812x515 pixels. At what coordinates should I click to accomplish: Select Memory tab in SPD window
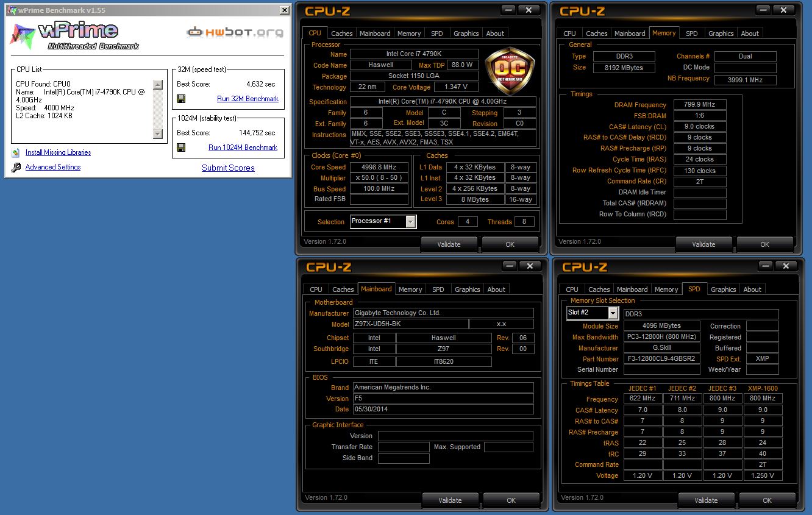(x=666, y=289)
